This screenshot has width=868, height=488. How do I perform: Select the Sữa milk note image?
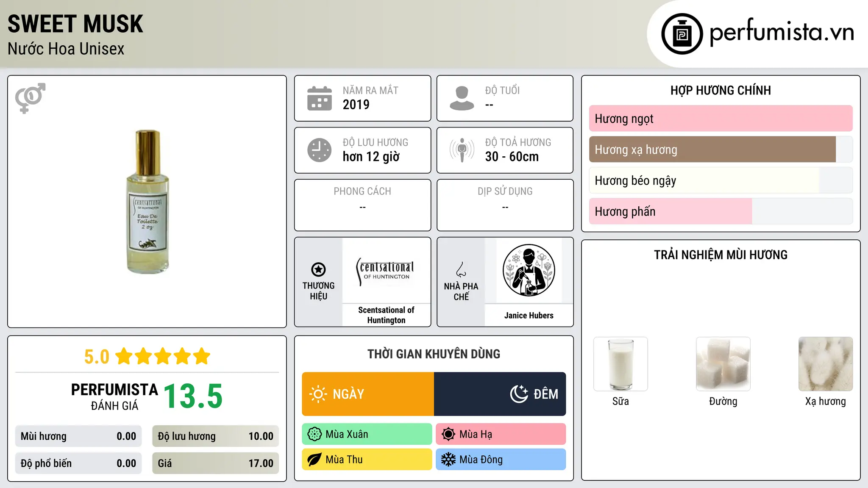[x=620, y=364]
